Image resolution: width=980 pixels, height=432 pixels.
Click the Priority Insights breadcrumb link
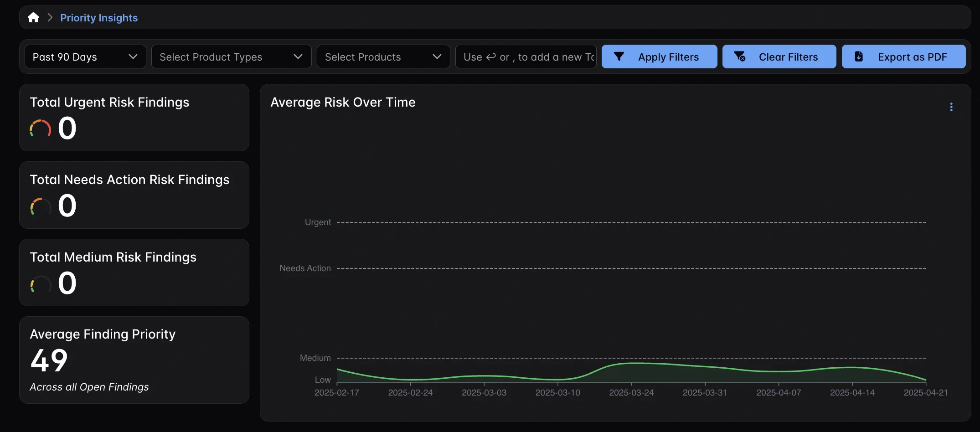coord(99,18)
